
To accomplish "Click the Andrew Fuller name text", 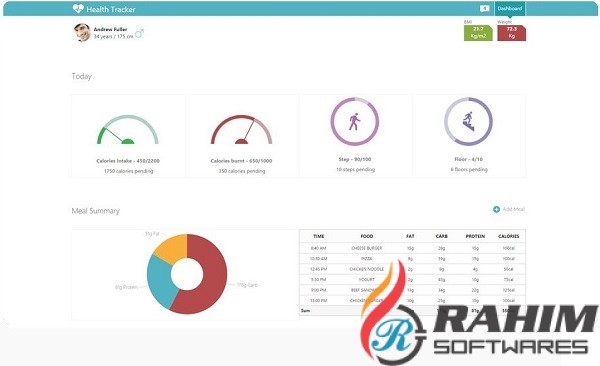I will pyautogui.click(x=110, y=29).
